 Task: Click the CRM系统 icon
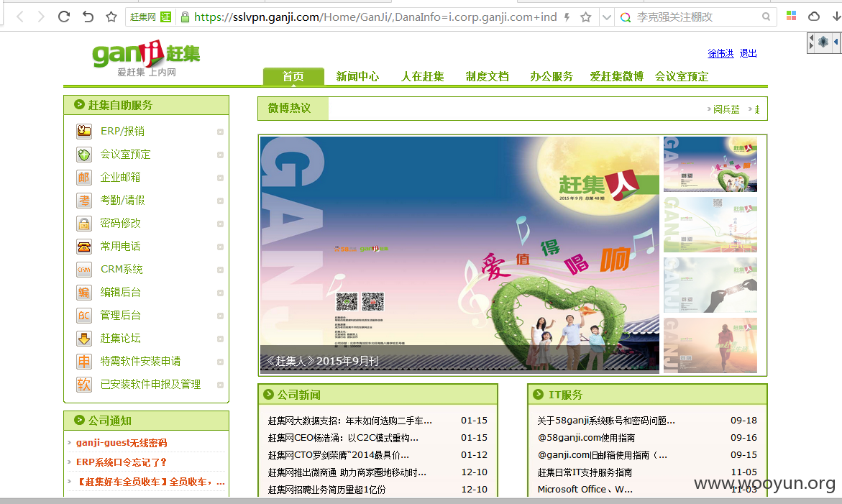pyautogui.click(x=84, y=270)
